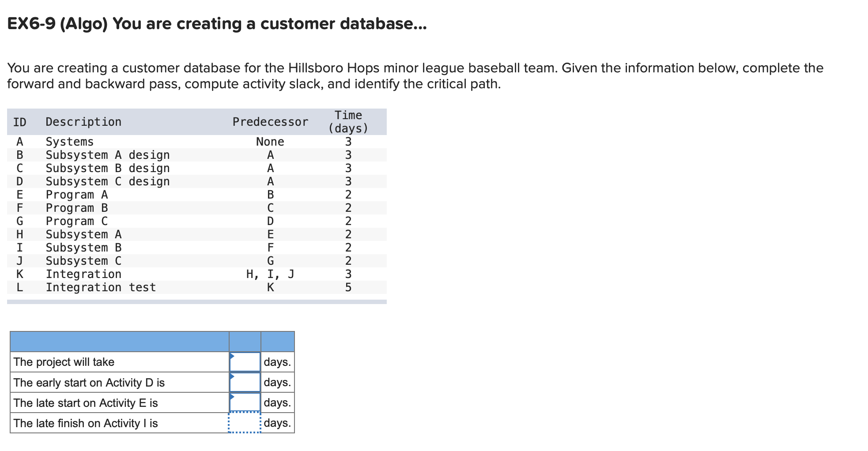Click the blue header bar of the answer table

pos(152,342)
